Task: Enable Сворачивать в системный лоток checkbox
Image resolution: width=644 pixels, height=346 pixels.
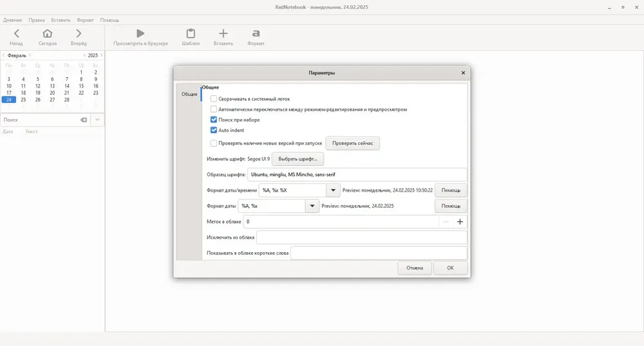Action: pyautogui.click(x=214, y=99)
